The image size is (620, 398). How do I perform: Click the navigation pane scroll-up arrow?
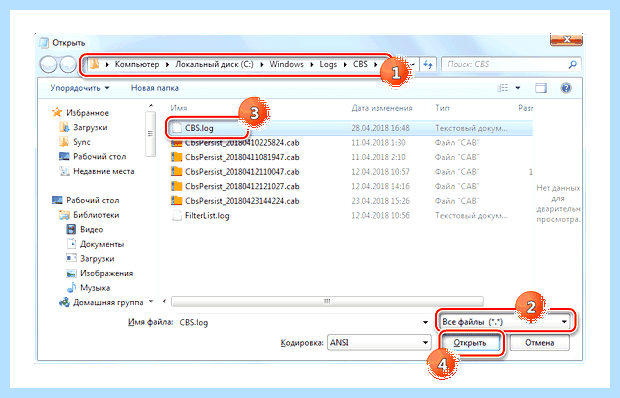(x=150, y=106)
